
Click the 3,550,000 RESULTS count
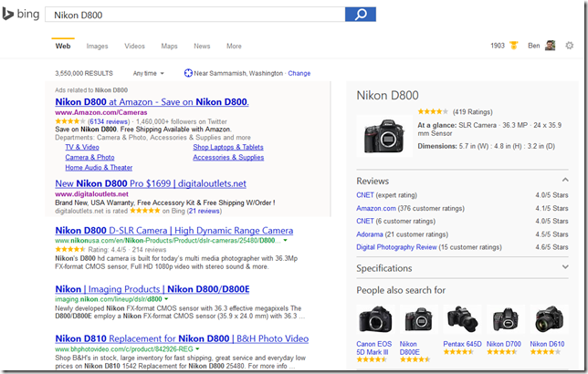(84, 74)
